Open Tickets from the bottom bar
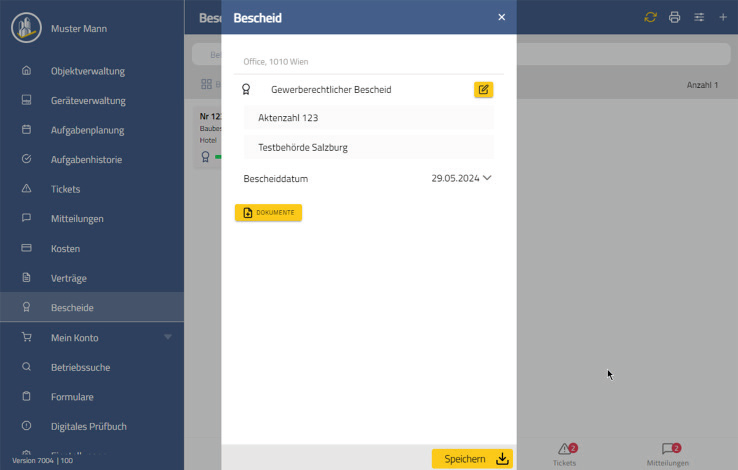The width and height of the screenshot is (738, 470). coord(566,453)
